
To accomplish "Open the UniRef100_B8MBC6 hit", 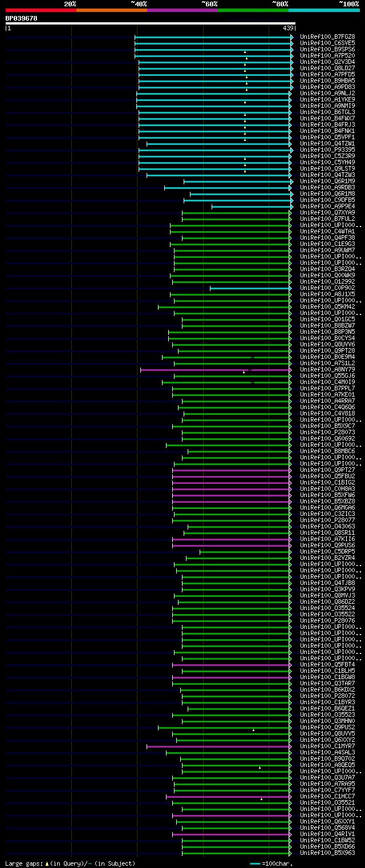I will click(x=327, y=451).
